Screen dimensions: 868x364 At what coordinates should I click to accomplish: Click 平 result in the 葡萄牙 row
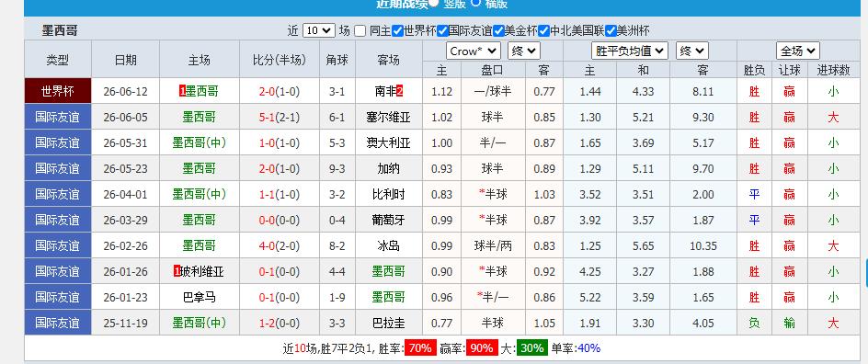pyautogui.click(x=754, y=220)
